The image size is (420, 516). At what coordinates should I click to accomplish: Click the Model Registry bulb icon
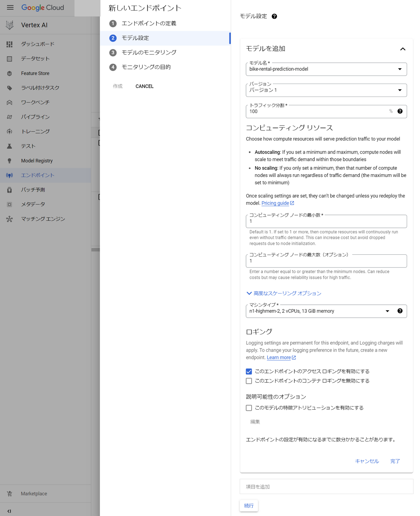coord(9,161)
